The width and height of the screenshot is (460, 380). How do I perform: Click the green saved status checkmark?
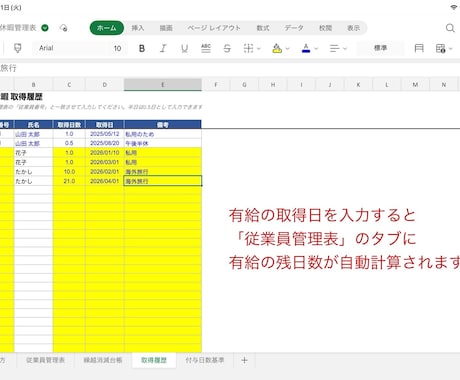45,28
